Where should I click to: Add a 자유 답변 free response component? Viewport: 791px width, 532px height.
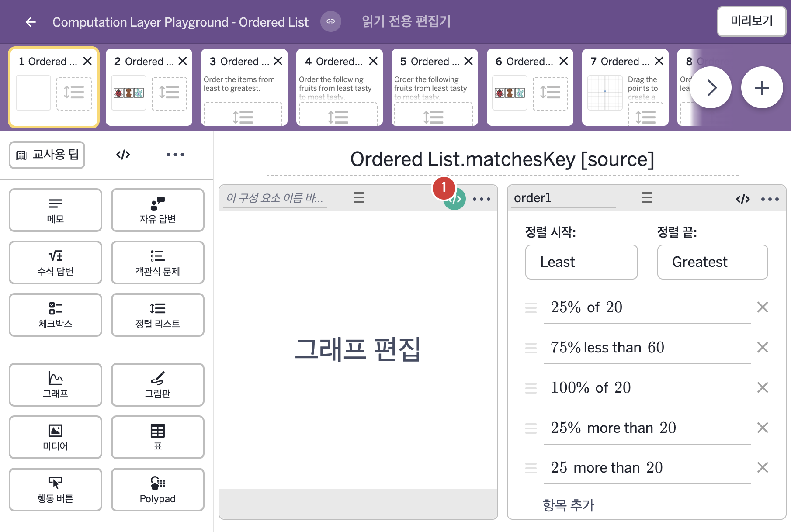click(158, 210)
